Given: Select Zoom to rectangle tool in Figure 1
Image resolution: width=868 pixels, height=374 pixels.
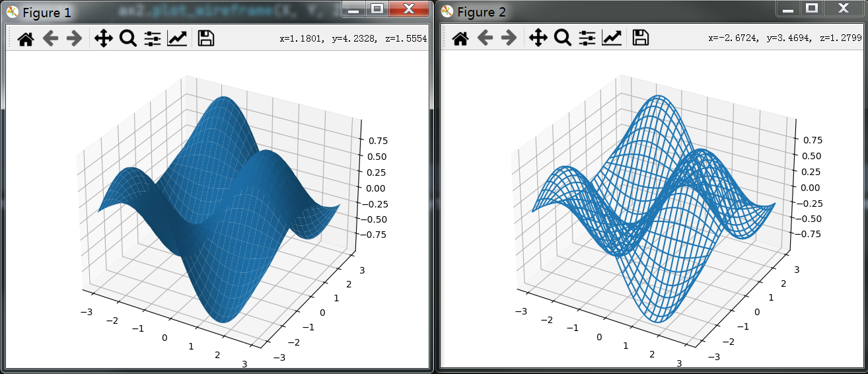Looking at the screenshot, I should tap(128, 39).
